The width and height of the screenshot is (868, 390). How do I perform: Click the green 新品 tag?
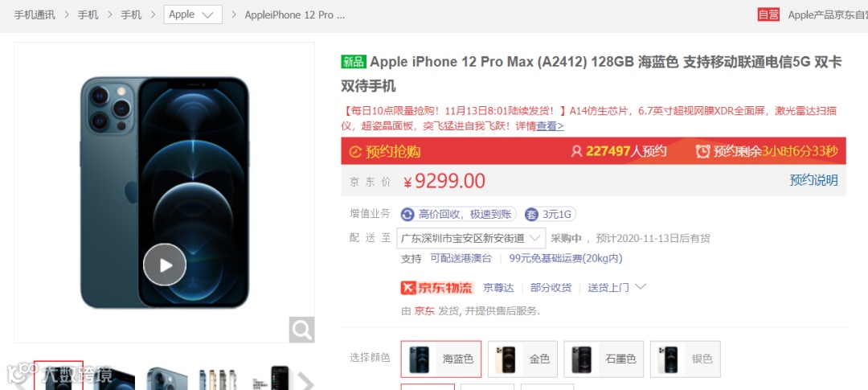[353, 61]
